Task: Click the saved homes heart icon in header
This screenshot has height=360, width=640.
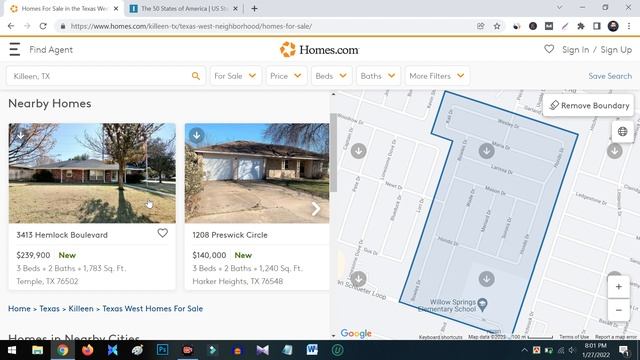Action: coord(549,49)
